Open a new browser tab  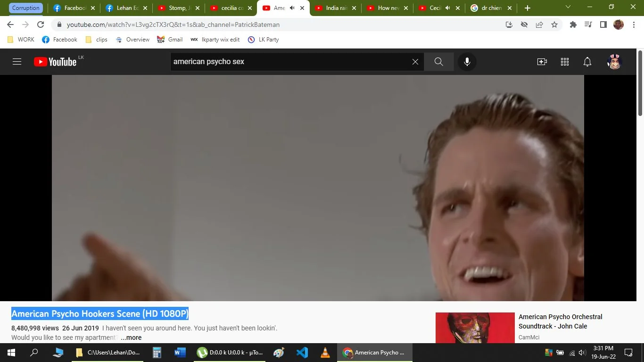(x=528, y=8)
